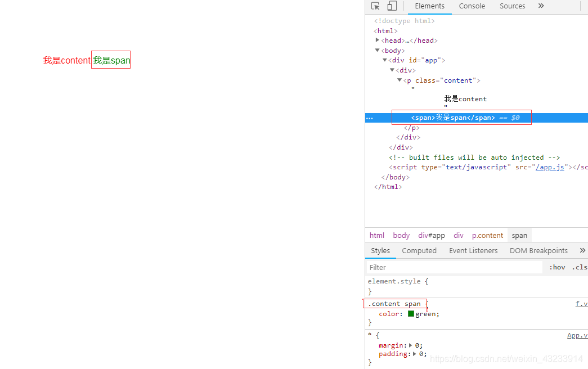This screenshot has width=588, height=369.
Task: Click the green 我是span text on page
Action: 111,60
